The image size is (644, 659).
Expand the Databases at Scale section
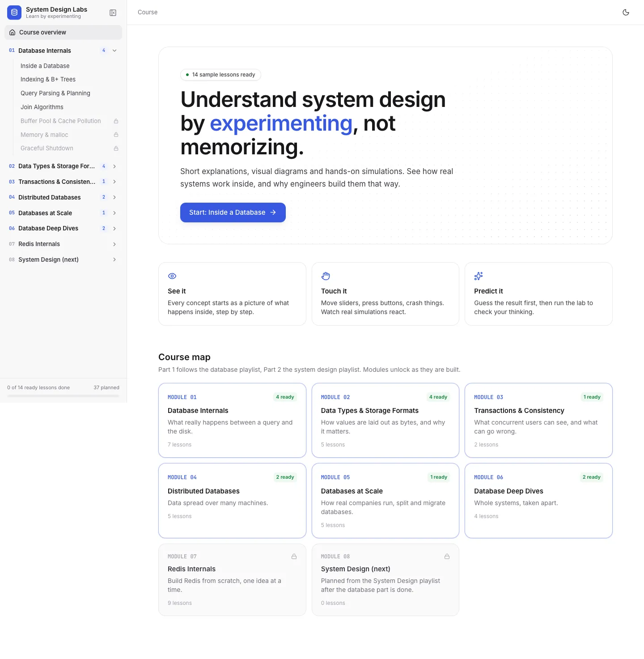pos(114,213)
